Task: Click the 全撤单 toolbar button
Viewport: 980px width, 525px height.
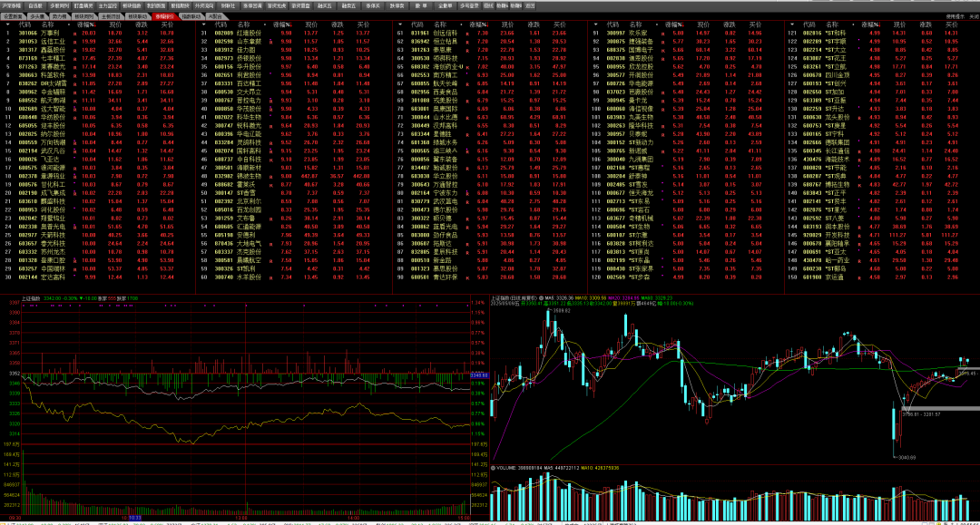Action: pyautogui.click(x=445, y=5)
